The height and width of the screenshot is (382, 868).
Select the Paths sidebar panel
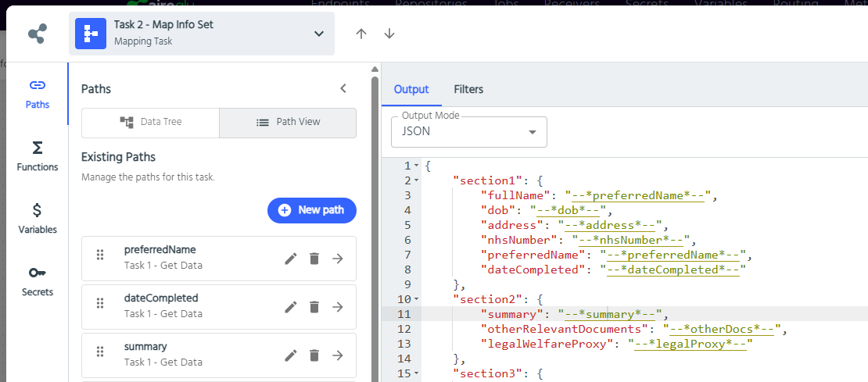37,94
